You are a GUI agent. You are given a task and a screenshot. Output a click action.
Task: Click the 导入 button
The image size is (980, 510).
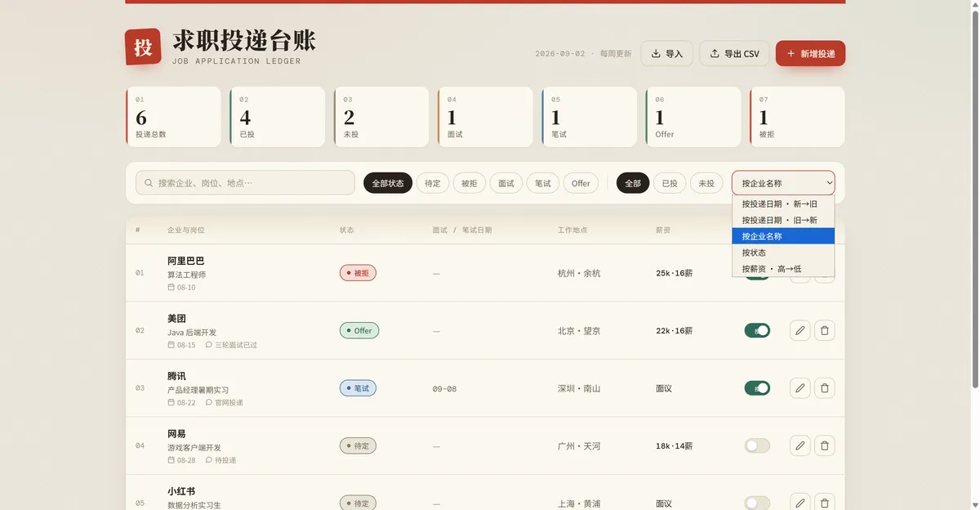(x=666, y=54)
